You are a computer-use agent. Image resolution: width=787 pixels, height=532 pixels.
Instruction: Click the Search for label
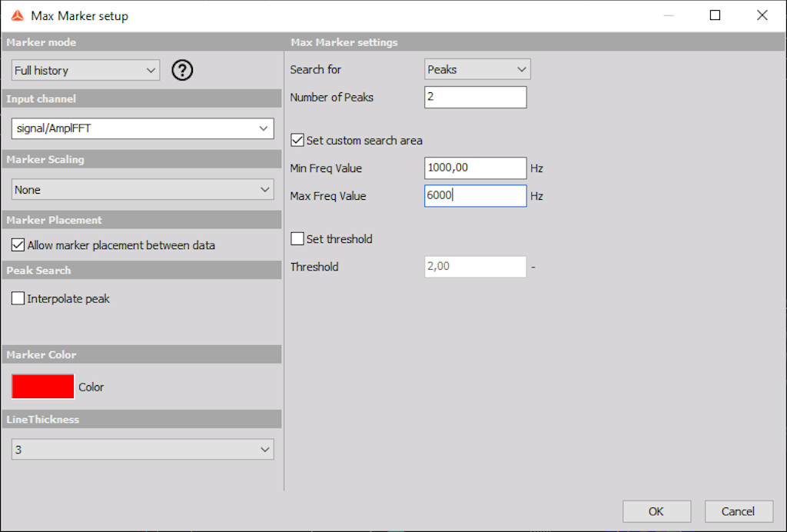coord(316,70)
